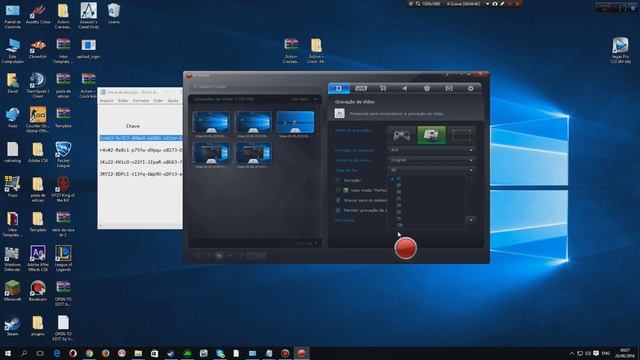
Task: Open the video recording tab in Action
Action: 338,88
